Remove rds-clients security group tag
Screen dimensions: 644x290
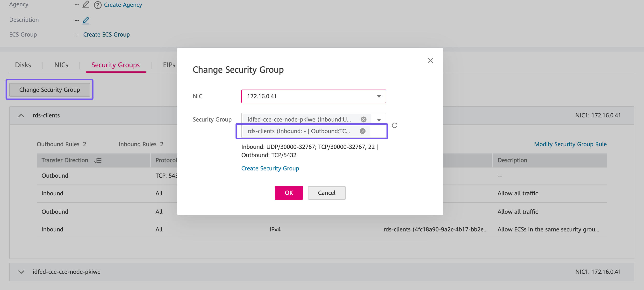point(363,131)
